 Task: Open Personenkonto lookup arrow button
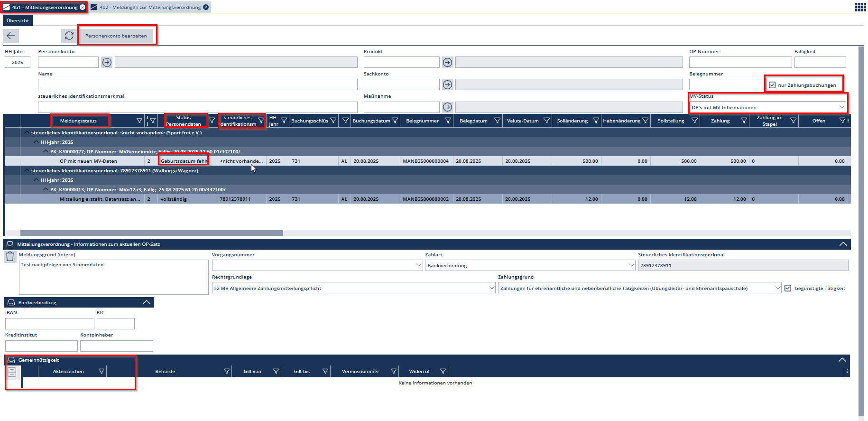(107, 62)
